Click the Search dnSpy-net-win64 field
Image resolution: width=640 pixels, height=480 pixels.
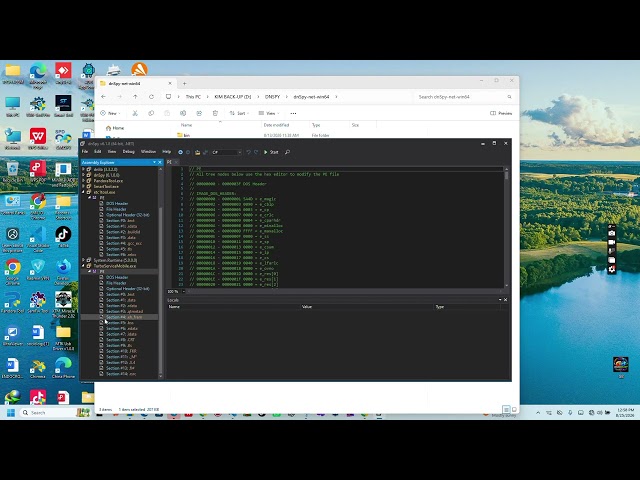pyautogui.click(x=464, y=97)
